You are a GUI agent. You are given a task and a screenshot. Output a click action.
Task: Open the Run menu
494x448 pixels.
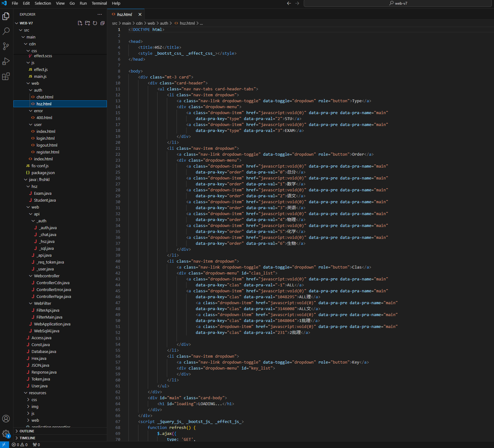coord(83,3)
